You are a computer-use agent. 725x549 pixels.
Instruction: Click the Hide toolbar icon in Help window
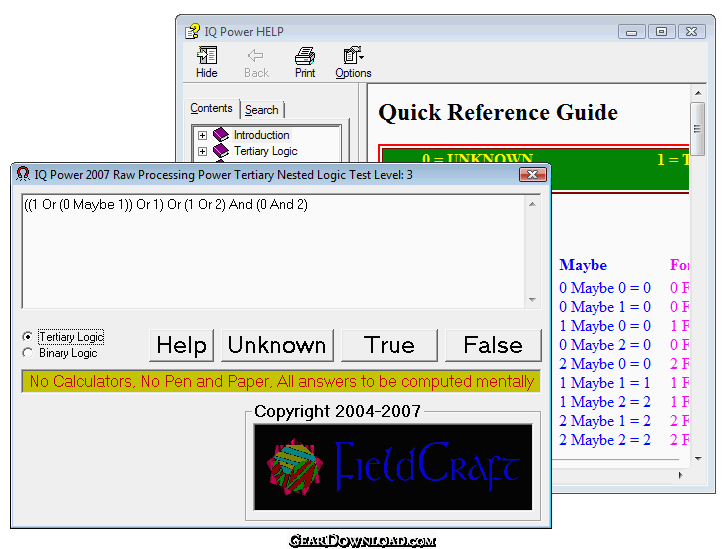[x=207, y=62]
